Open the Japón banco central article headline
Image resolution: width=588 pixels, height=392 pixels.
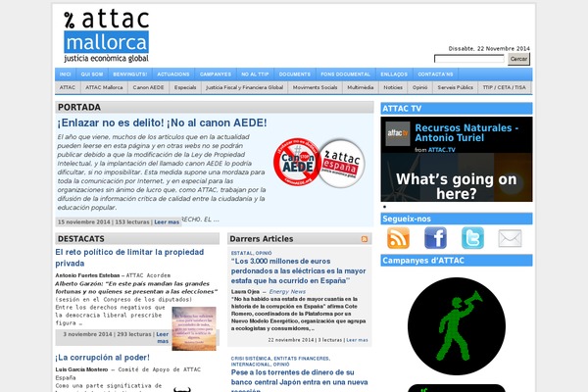[x=299, y=380]
